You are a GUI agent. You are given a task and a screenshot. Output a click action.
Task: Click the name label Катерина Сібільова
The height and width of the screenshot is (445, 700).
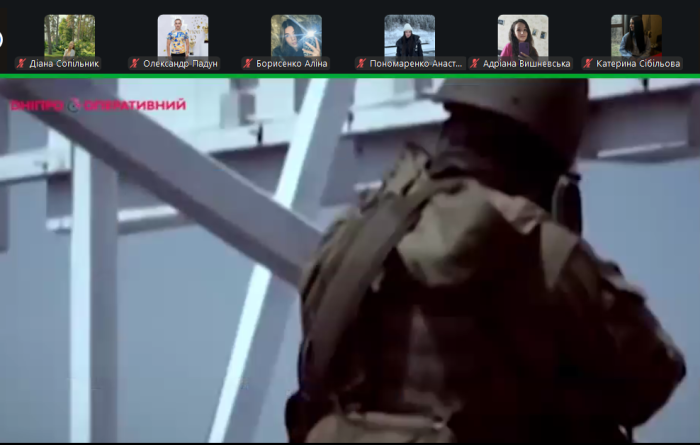click(638, 63)
